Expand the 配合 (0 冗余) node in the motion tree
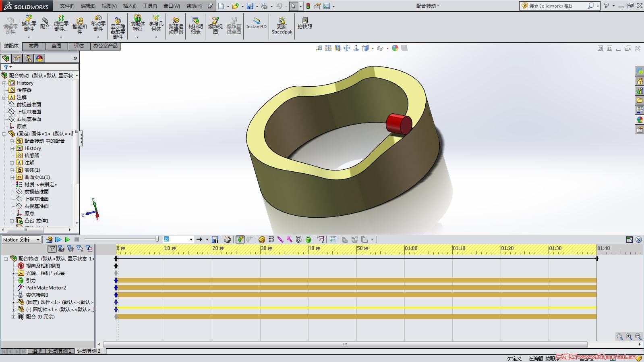 [x=13, y=317]
